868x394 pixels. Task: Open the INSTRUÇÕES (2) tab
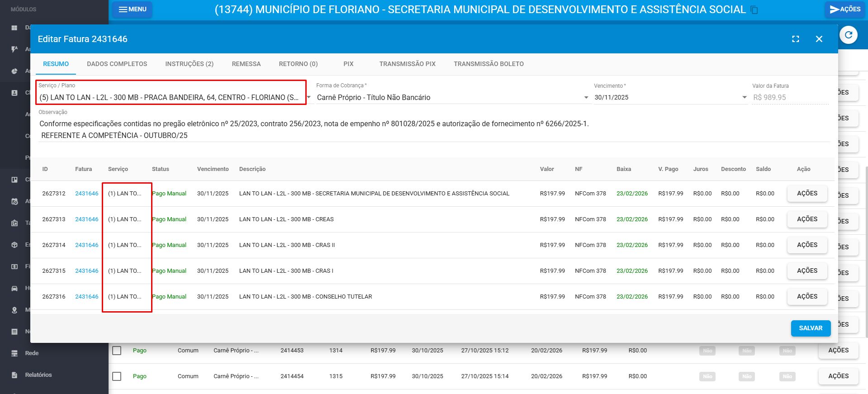[190, 64]
